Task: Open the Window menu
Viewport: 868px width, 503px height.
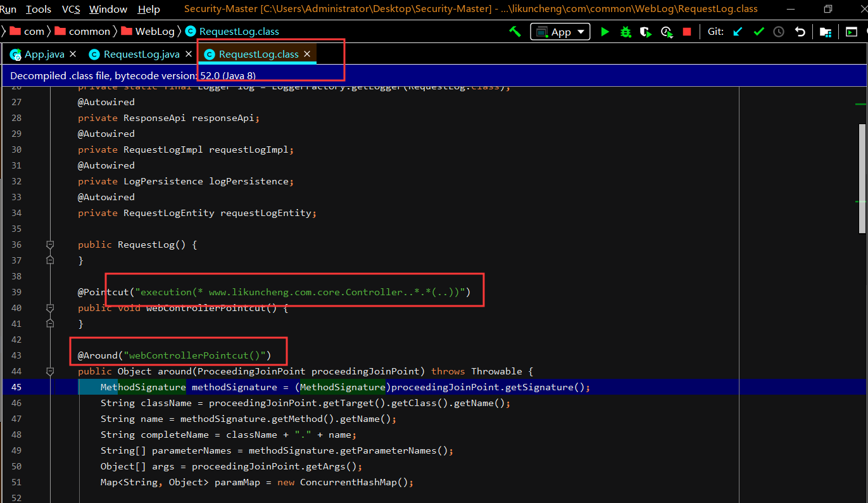Action: [x=108, y=9]
